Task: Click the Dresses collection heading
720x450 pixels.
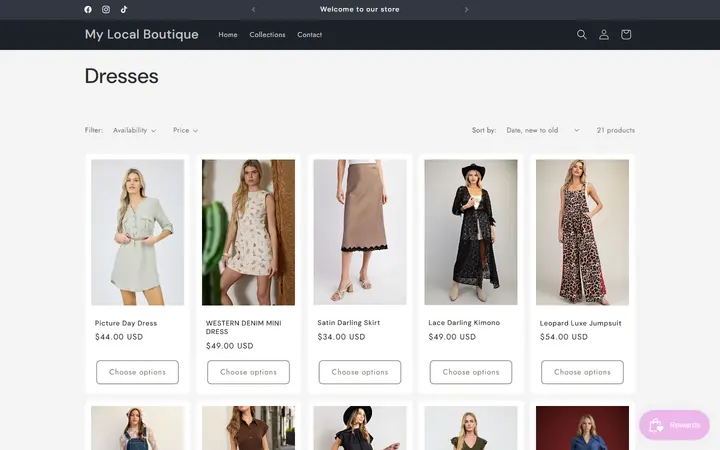Action: coord(122,76)
